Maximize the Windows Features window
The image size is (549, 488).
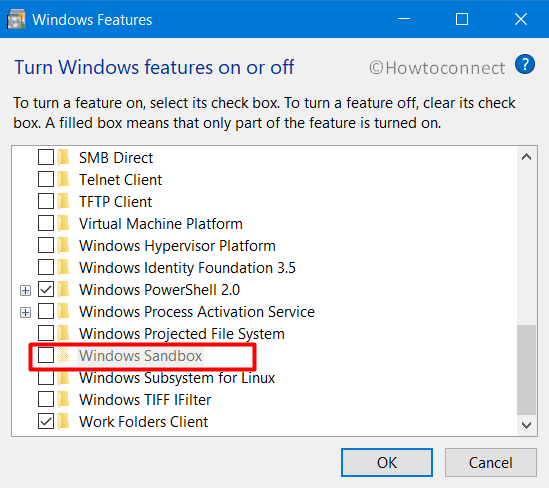(462, 19)
